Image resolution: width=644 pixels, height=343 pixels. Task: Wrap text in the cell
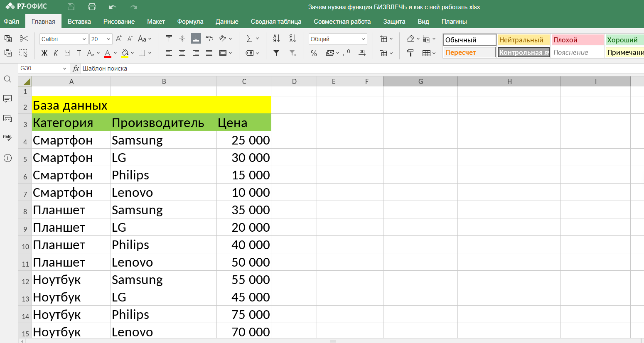coord(209,39)
